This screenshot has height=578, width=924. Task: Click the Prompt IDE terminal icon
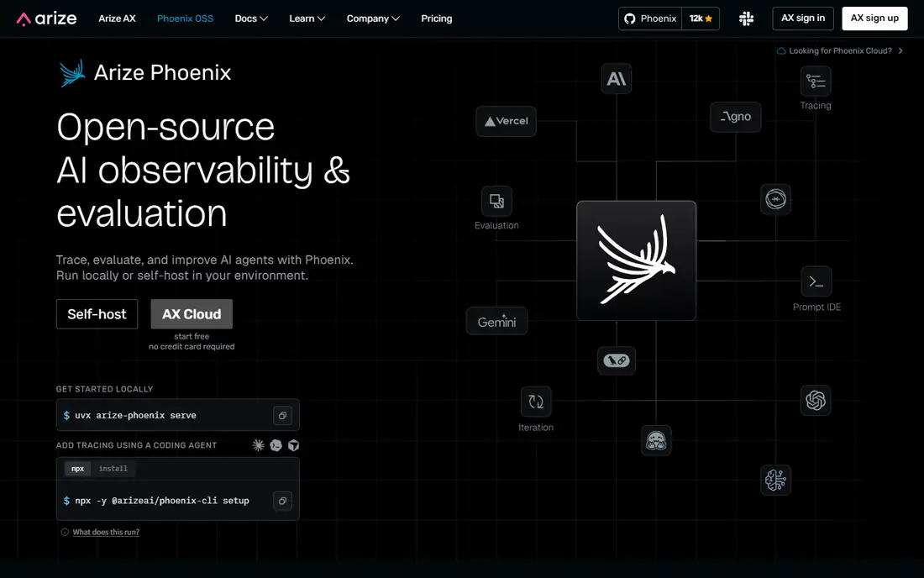816,281
